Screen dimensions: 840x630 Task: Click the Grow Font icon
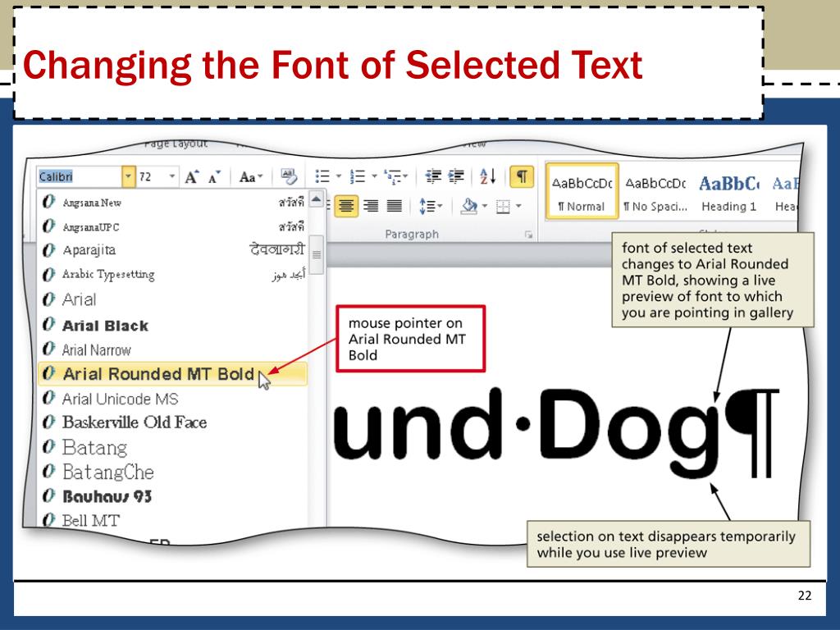pos(192,177)
